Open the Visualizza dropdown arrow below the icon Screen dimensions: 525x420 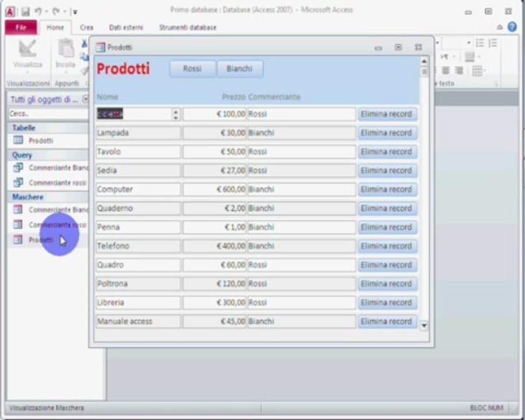pos(28,72)
